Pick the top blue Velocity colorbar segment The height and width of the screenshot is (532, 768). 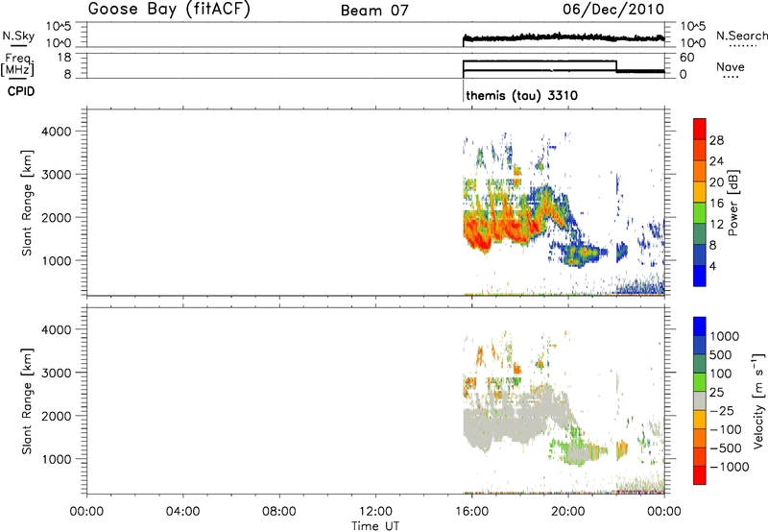pos(700,326)
